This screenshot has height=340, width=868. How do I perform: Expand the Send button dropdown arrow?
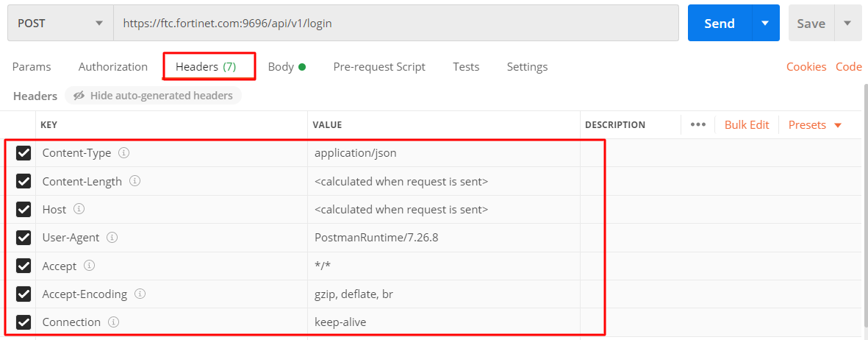[765, 24]
